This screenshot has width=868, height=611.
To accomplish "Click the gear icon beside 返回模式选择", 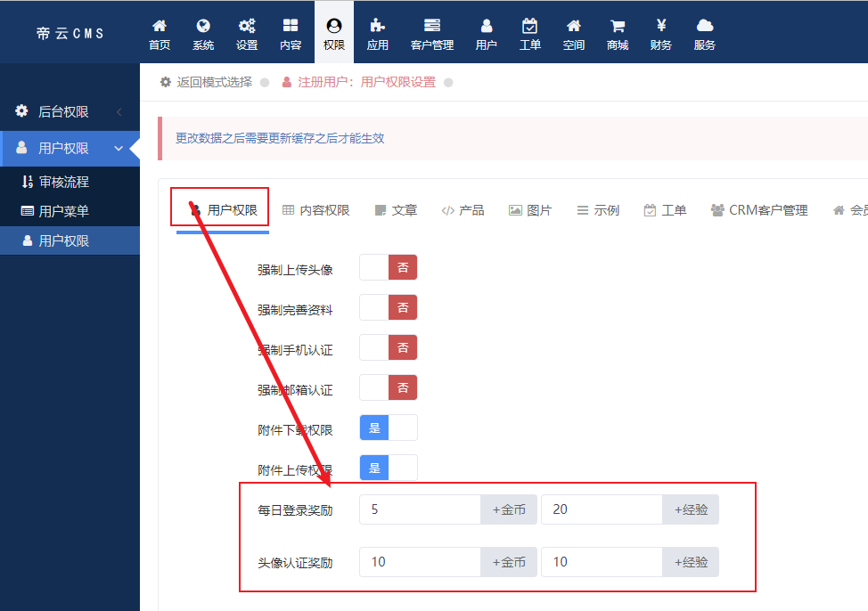I will coord(166,83).
